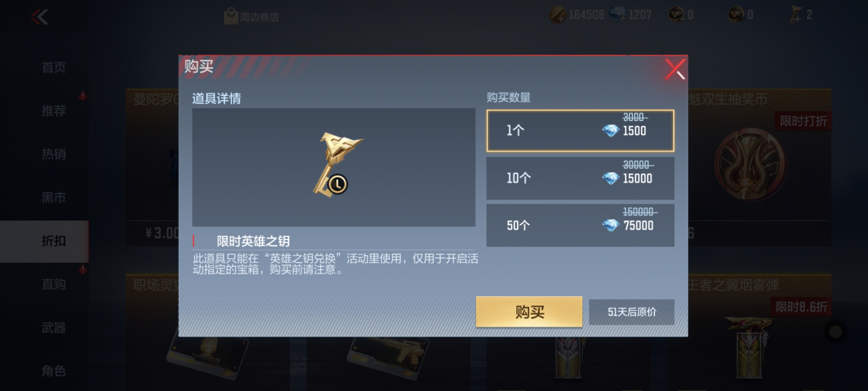The image size is (868, 391).
Task: Tap the double-arrow back icon
Action: click(x=40, y=17)
